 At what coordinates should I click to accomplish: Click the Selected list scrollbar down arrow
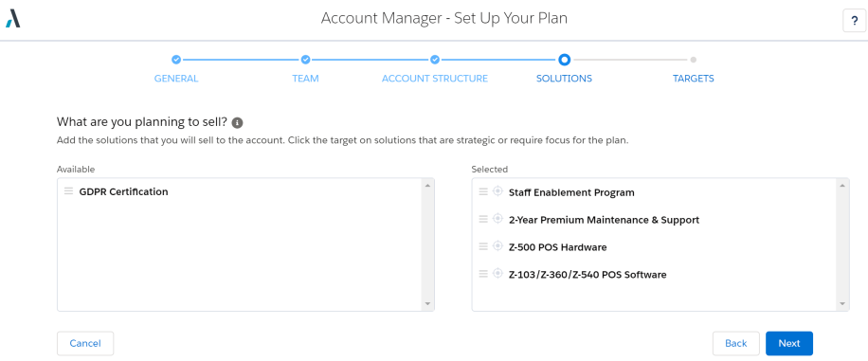[842, 303]
